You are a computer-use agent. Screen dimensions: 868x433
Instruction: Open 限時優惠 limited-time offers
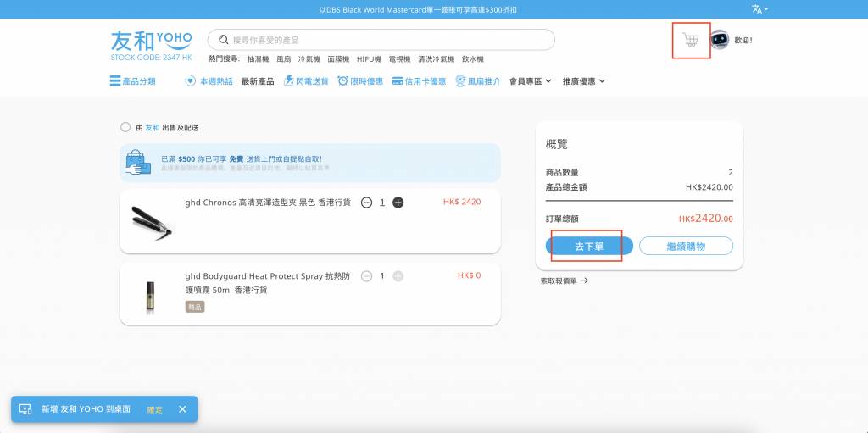[360, 81]
